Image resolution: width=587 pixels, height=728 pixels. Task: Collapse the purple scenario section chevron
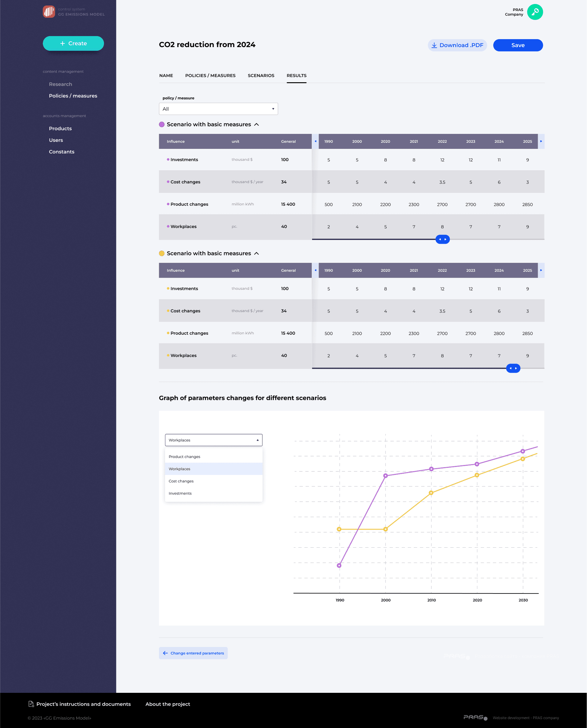[x=257, y=124]
